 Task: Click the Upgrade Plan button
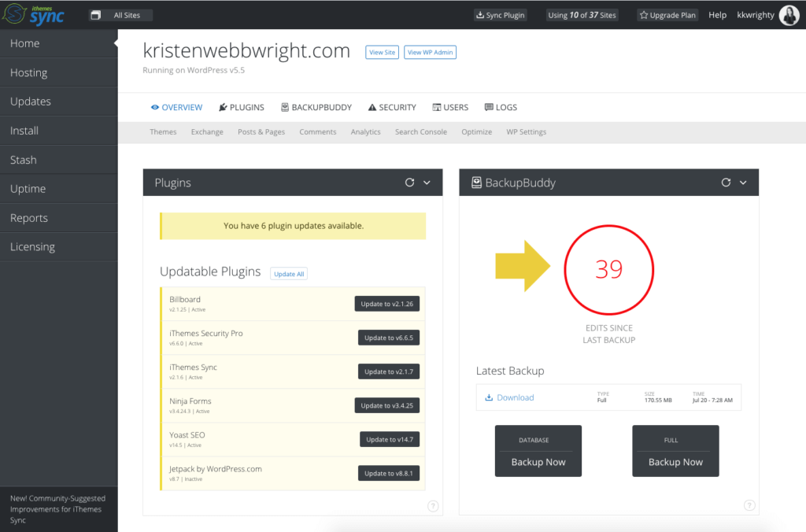click(x=667, y=16)
